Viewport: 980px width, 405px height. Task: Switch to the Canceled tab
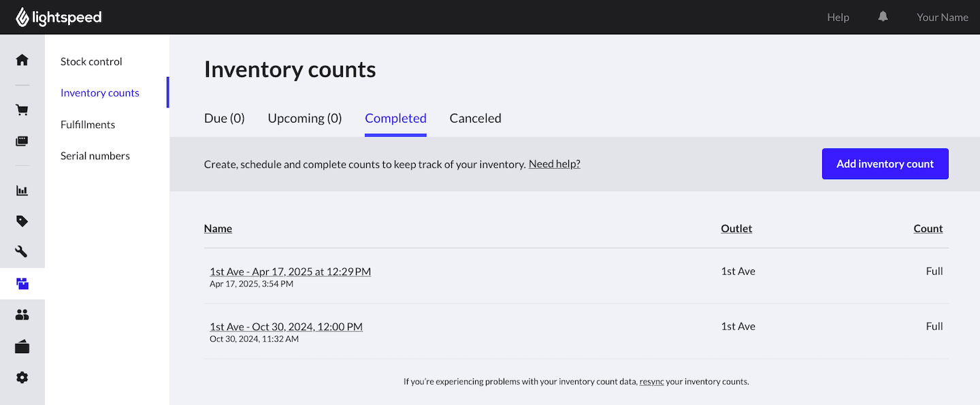pos(475,118)
